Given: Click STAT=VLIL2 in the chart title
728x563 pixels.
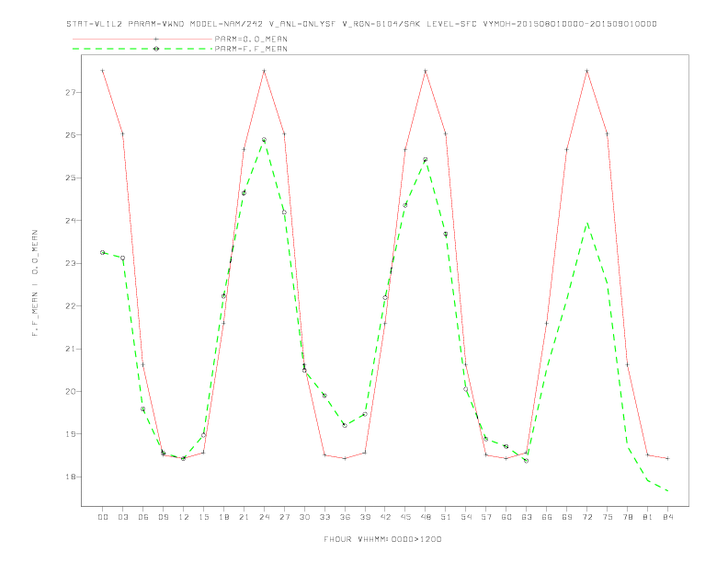Looking at the screenshot, I should [95, 24].
